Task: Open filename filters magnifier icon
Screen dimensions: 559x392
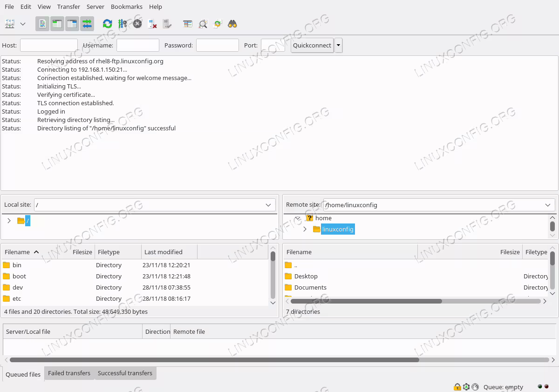Action: pos(203,24)
